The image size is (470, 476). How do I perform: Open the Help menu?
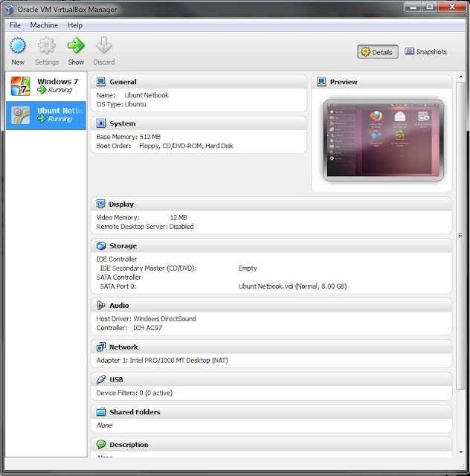(74, 25)
